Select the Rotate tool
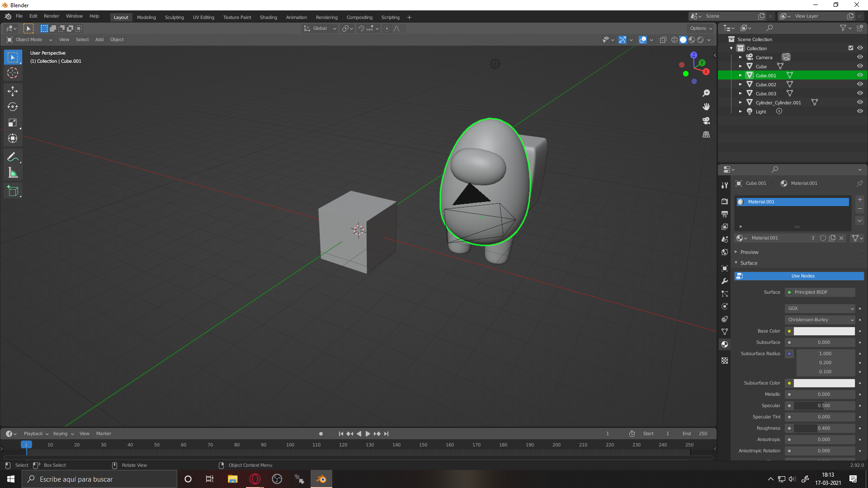Image resolution: width=868 pixels, height=488 pixels. point(13,107)
